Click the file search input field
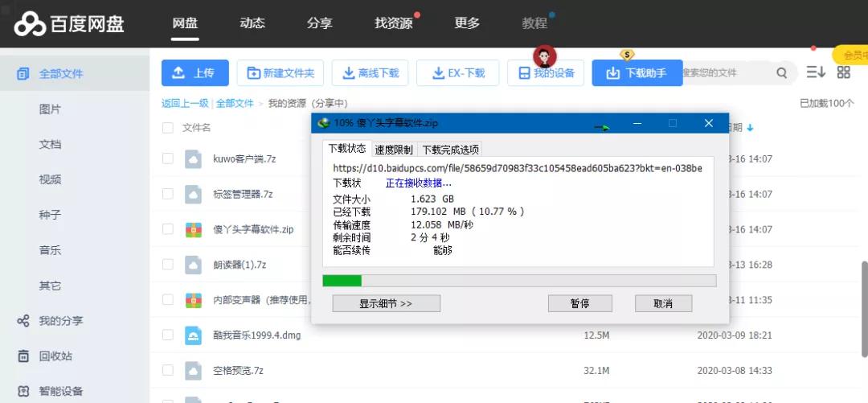868x403 pixels. (x=725, y=72)
